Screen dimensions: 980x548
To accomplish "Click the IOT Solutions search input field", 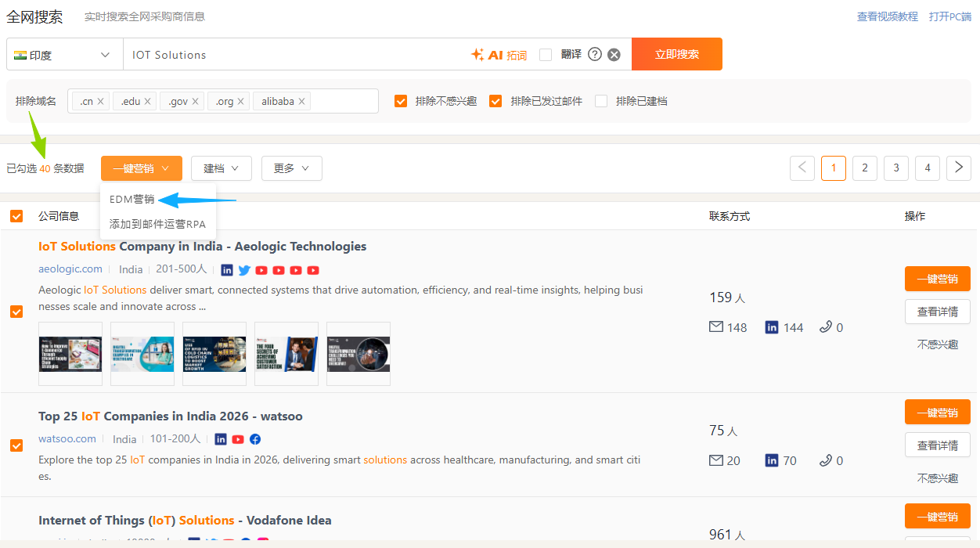I will click(297, 55).
